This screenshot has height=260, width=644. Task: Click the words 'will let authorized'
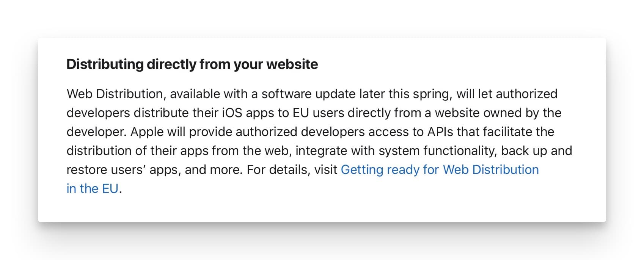[507, 94]
